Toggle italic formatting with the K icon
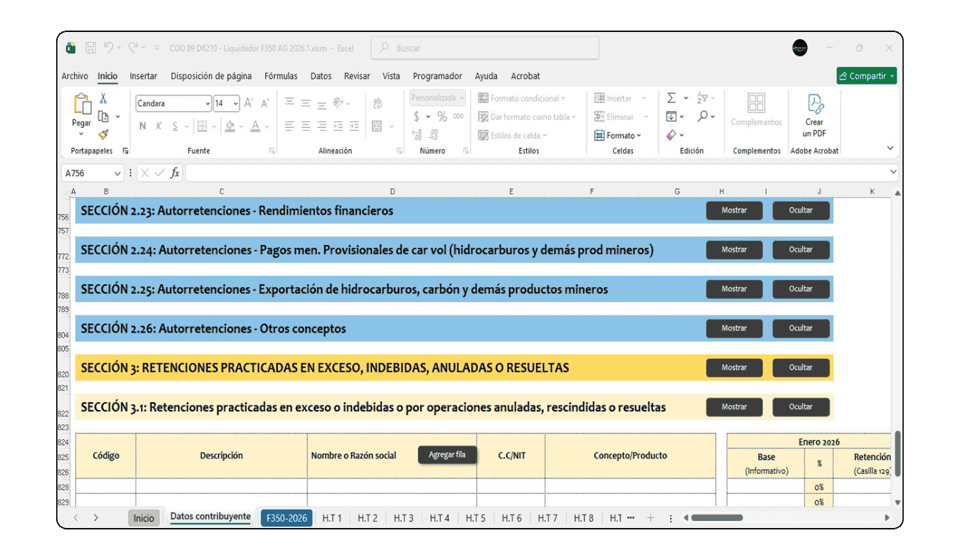 click(159, 126)
